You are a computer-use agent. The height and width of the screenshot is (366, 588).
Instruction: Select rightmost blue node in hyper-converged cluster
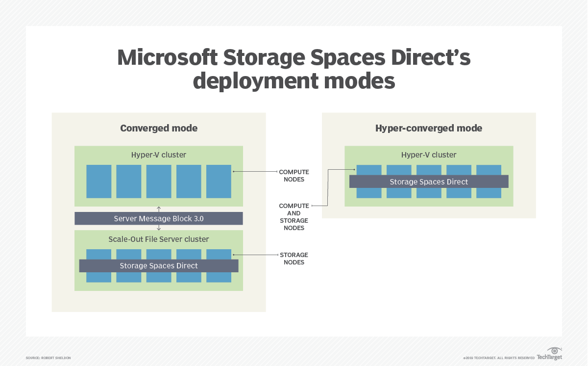489,170
